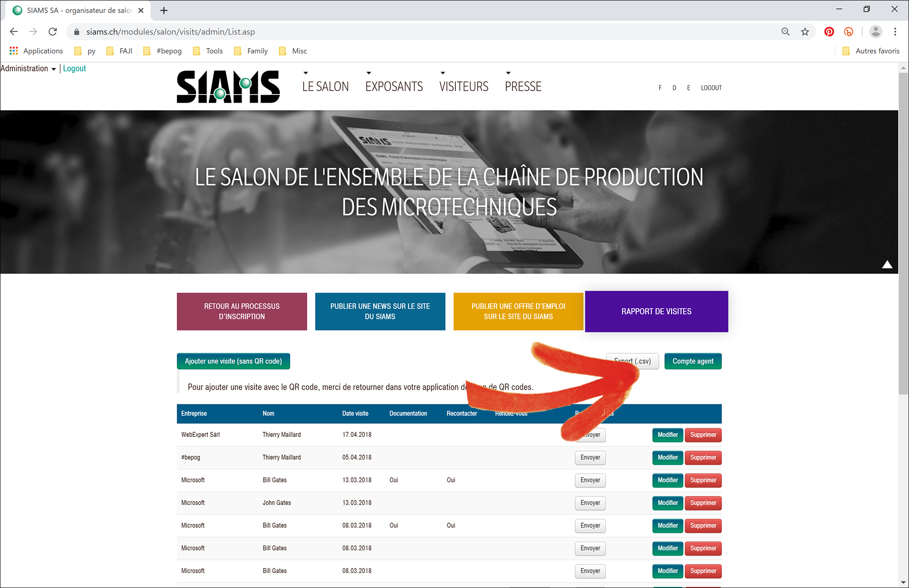Open the Pinterest extension icon

tap(829, 32)
